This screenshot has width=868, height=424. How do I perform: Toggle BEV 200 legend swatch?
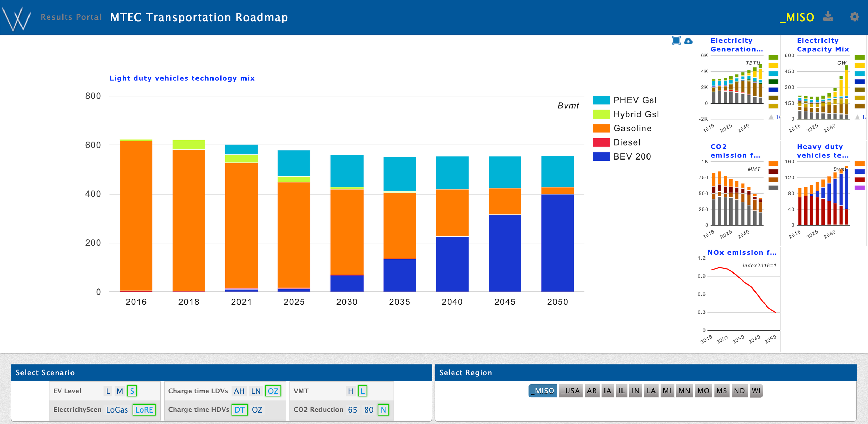pos(601,156)
